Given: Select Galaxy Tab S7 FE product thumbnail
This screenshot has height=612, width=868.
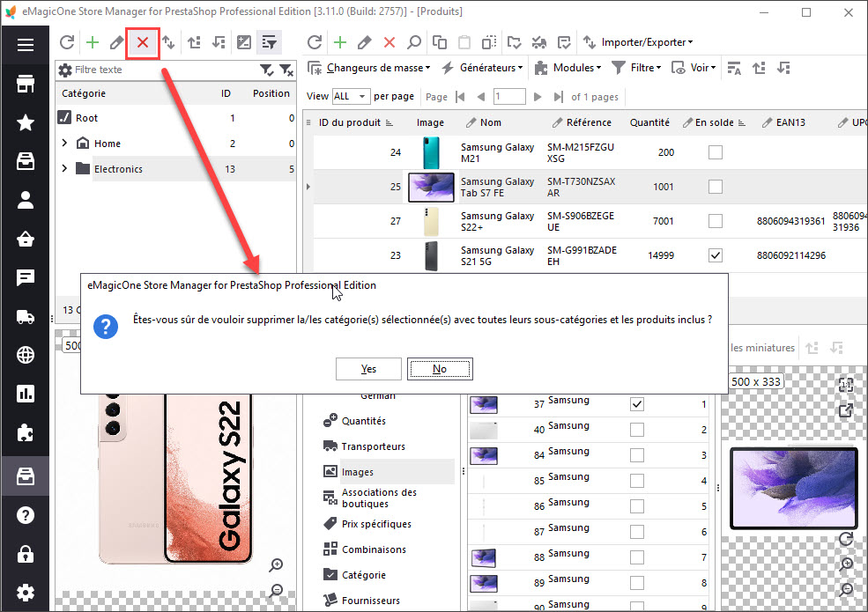Looking at the screenshot, I should pos(431,187).
